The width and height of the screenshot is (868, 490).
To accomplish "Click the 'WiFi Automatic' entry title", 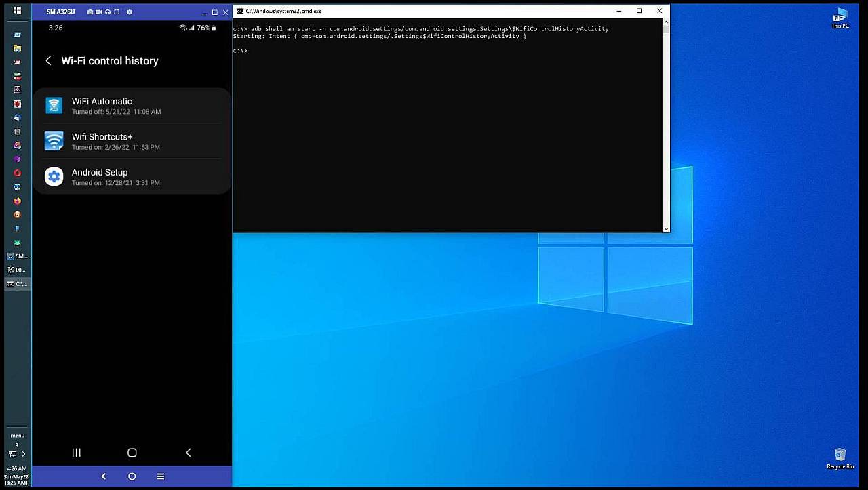I will point(102,101).
